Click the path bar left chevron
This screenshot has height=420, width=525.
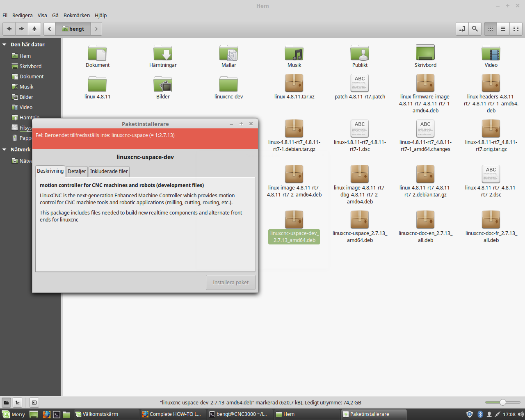(50, 29)
